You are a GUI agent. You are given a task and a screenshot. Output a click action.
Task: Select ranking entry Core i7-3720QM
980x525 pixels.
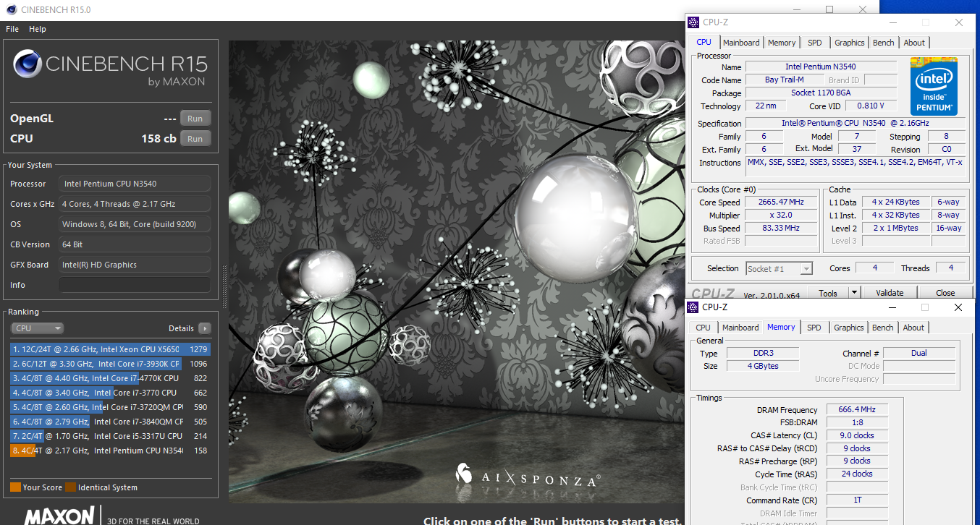[x=111, y=407]
